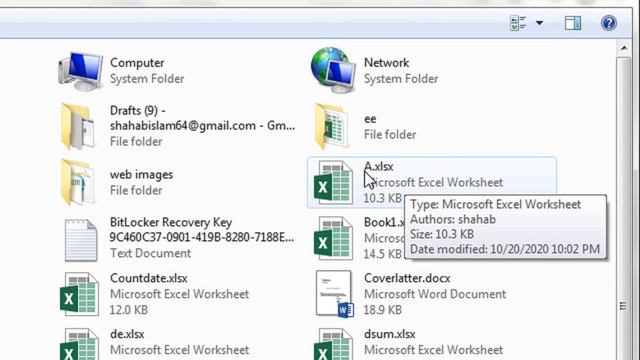The width and height of the screenshot is (640, 360).
Task: Select the Computer system folder icon
Action: coord(81,71)
